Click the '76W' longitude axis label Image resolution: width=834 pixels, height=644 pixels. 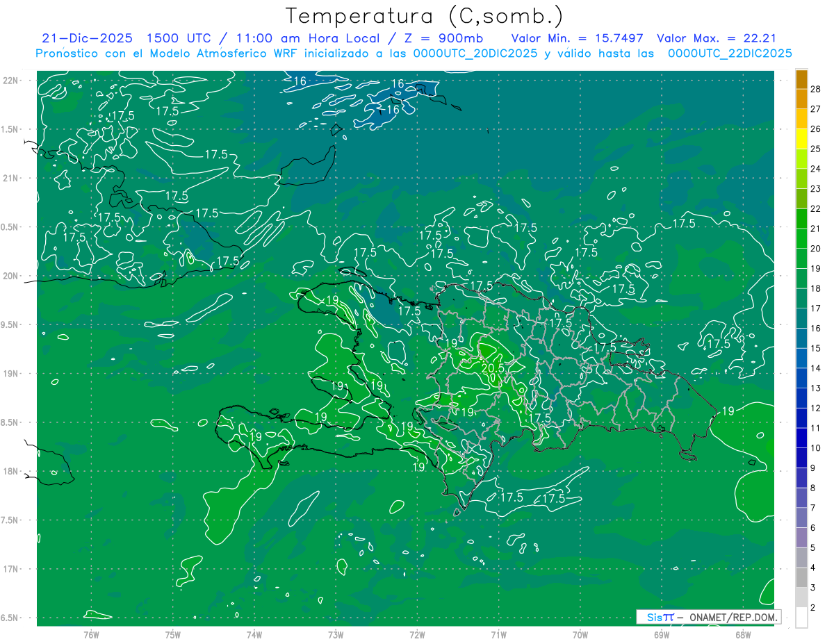pyautogui.click(x=91, y=634)
